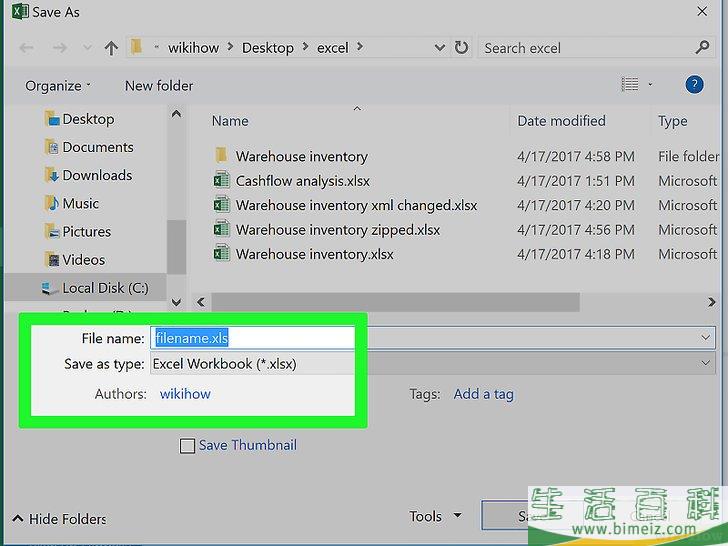This screenshot has height=546, width=728.
Task: Click the search magnifier icon
Action: pyautogui.click(x=702, y=47)
